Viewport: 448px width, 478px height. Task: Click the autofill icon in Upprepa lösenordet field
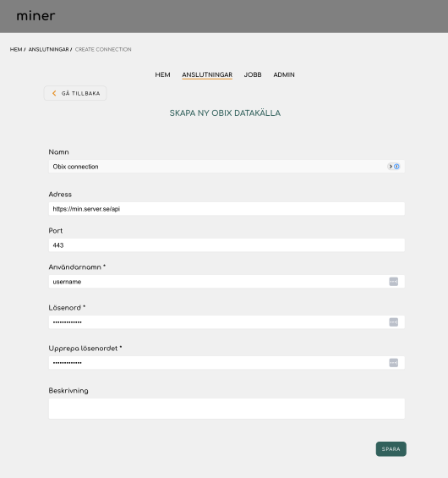(x=394, y=363)
